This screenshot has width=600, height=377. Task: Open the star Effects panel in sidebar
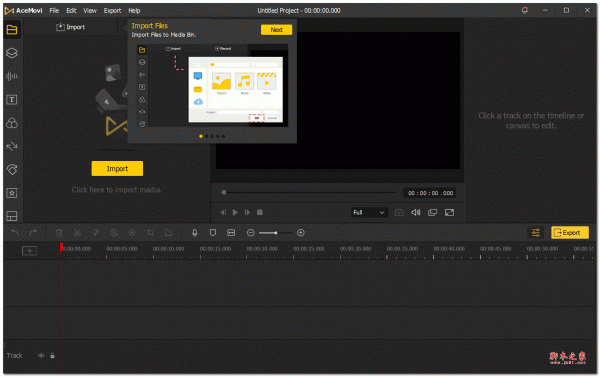click(12, 193)
